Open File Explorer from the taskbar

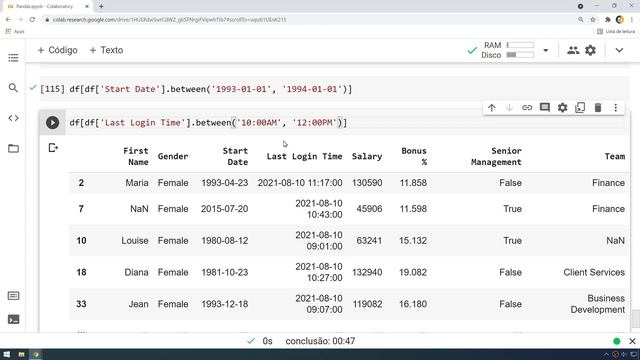(x=21, y=354)
